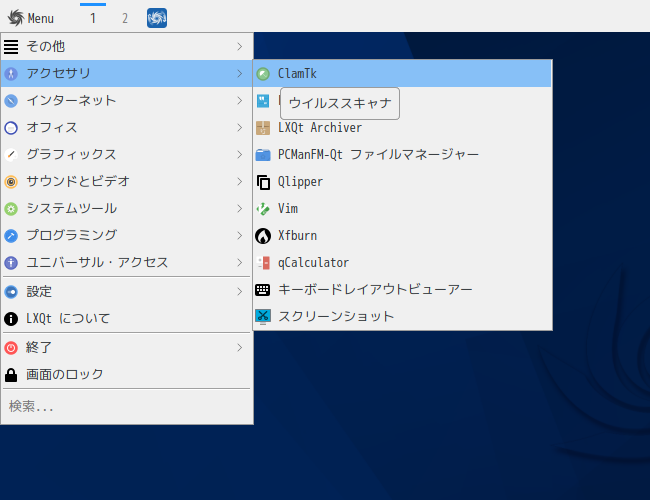Click the プログラミング blue icon

[x=11, y=235]
